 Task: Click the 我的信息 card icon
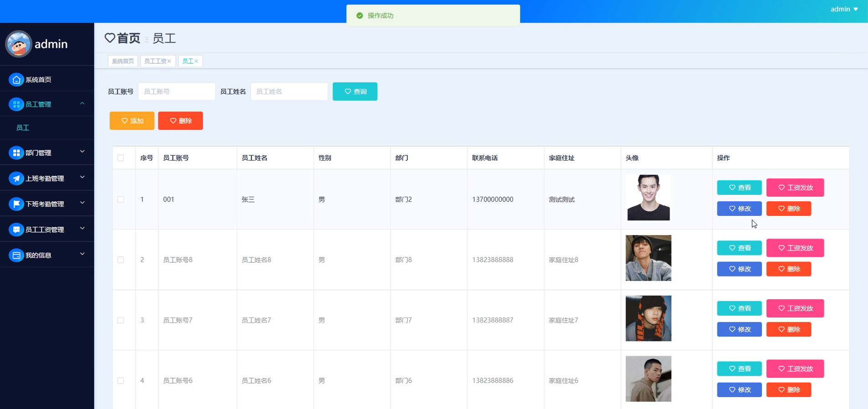tap(16, 255)
